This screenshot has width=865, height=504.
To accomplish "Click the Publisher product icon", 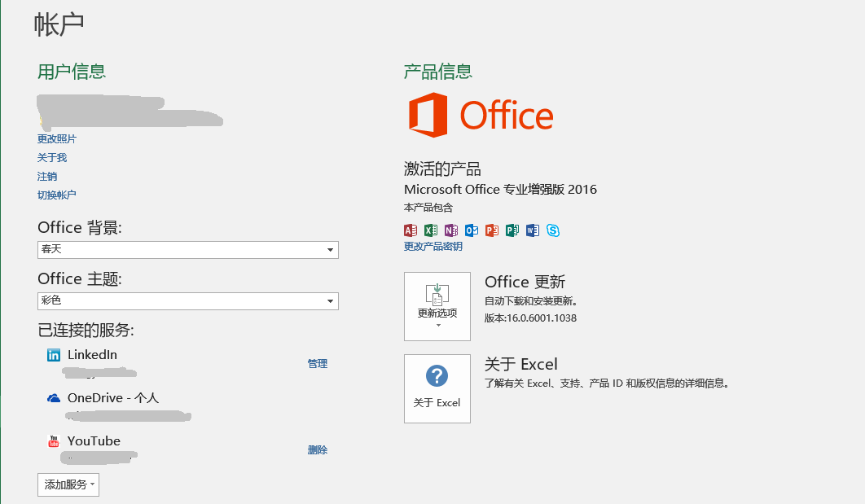I will 512,230.
